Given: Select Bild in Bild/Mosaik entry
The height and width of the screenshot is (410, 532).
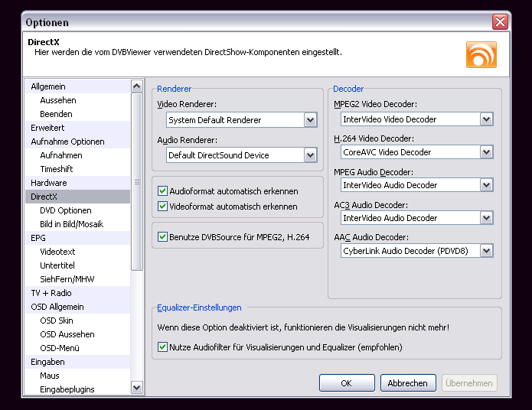Looking at the screenshot, I should 78,224.
